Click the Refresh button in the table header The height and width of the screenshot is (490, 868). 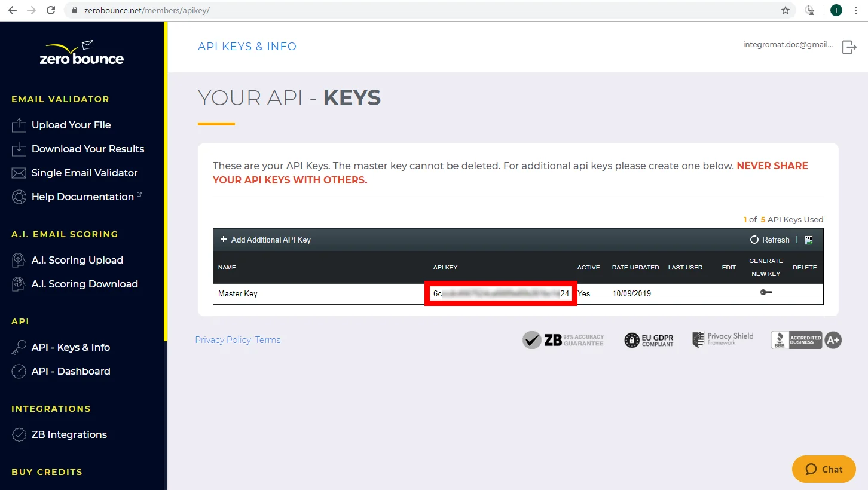pyautogui.click(x=770, y=240)
